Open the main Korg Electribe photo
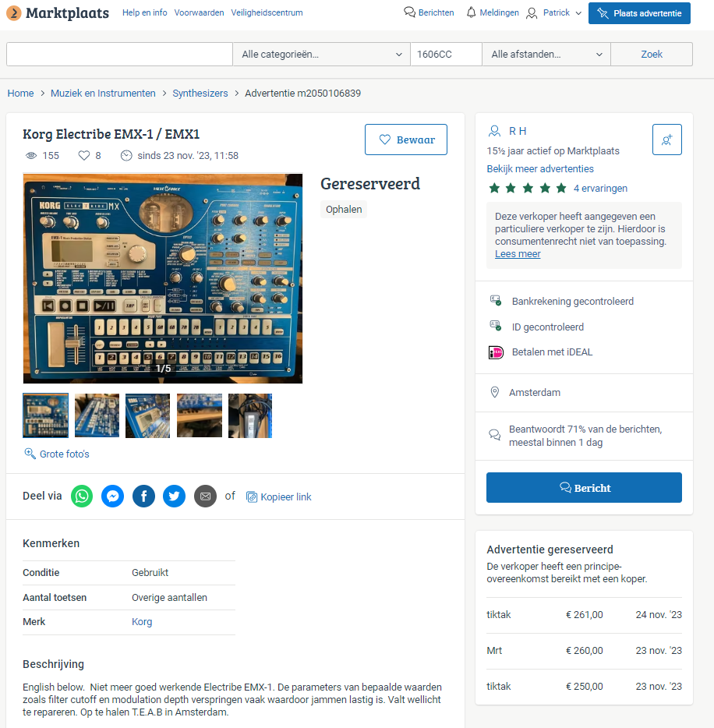Viewport: 714px width, 728px height. pos(162,278)
